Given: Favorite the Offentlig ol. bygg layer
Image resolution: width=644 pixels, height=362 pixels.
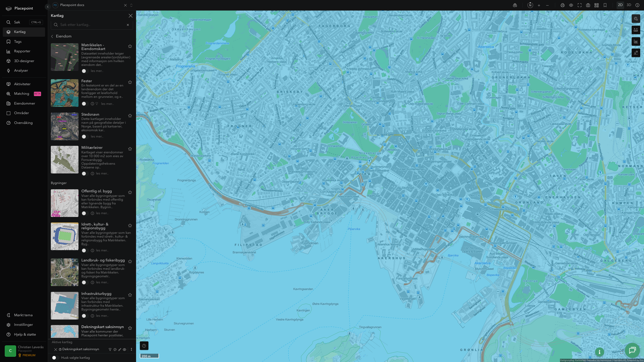Looking at the screenshot, I should click(130, 192).
